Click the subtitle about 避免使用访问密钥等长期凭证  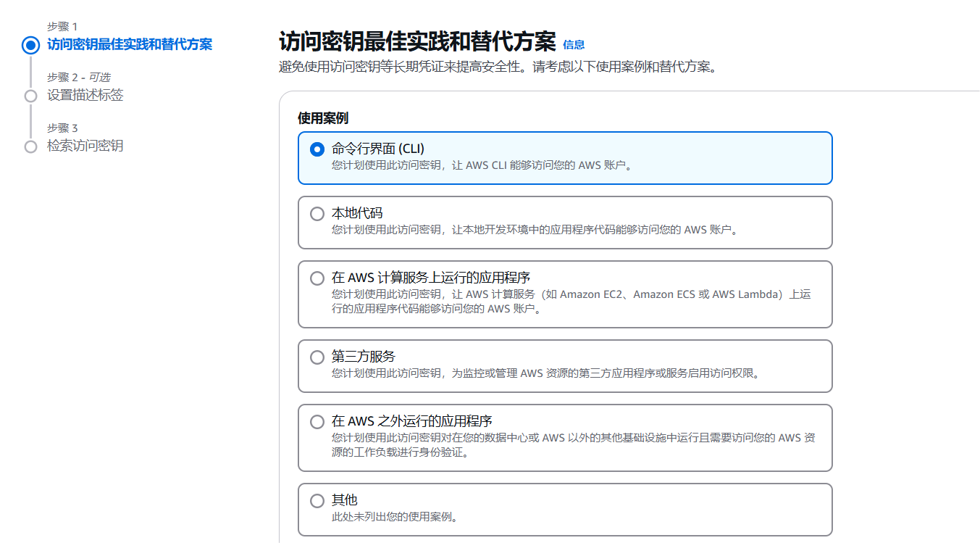tap(498, 67)
